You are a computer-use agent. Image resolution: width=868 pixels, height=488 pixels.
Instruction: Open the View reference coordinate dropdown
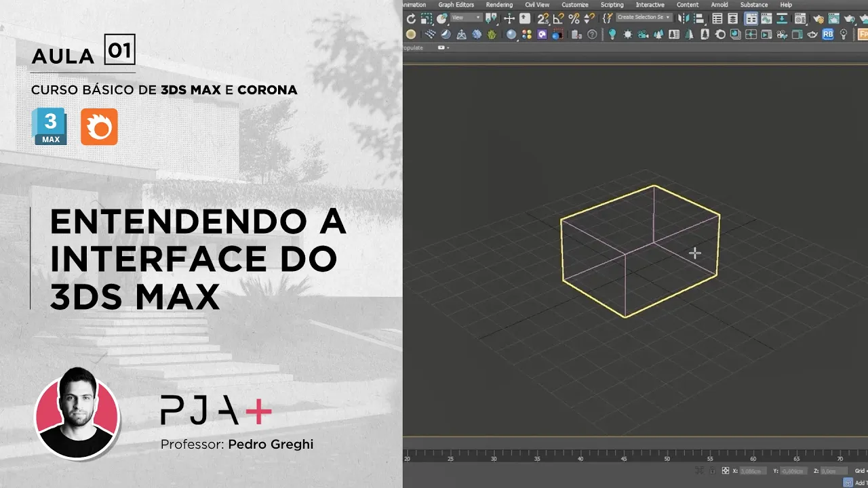[467, 18]
